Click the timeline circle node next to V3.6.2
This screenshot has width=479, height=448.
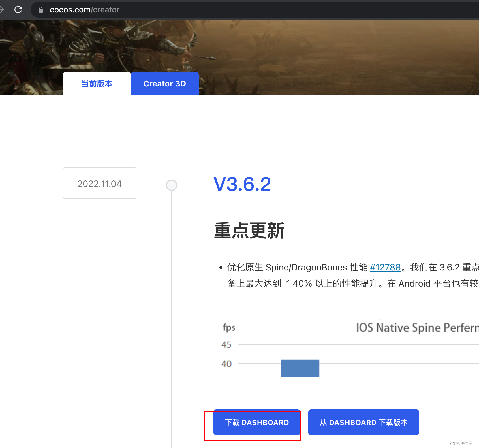click(x=172, y=185)
